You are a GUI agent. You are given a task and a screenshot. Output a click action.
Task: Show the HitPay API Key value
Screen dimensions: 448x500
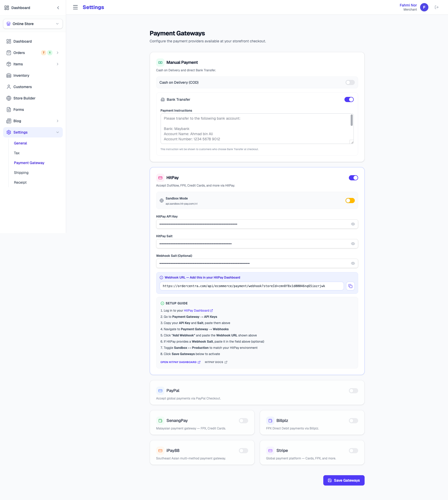coord(353,224)
